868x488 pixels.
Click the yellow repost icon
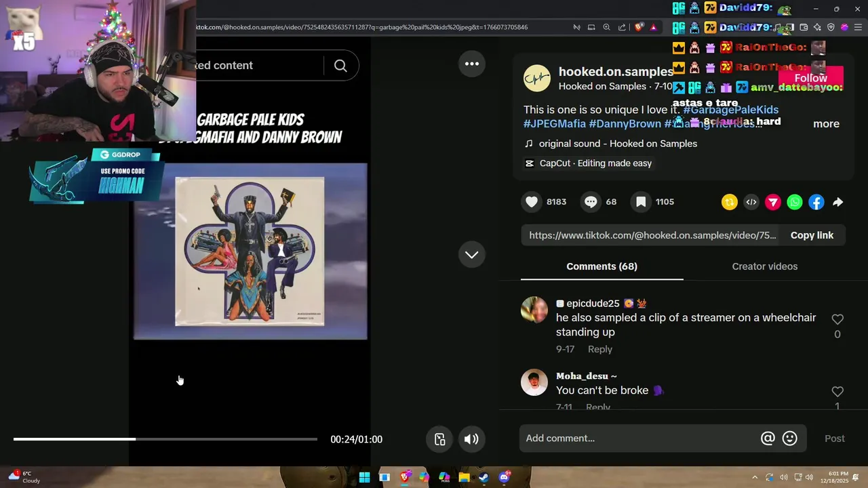[730, 202]
